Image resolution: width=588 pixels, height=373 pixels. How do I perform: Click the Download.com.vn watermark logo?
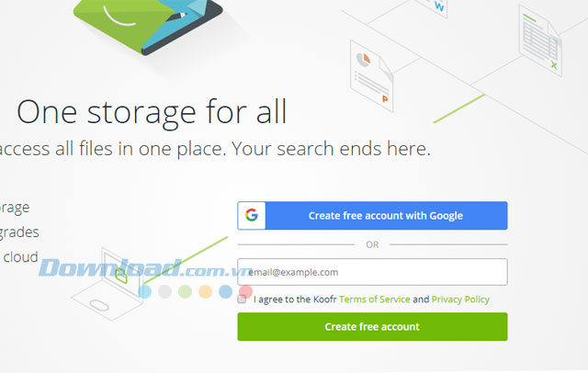[144, 267]
